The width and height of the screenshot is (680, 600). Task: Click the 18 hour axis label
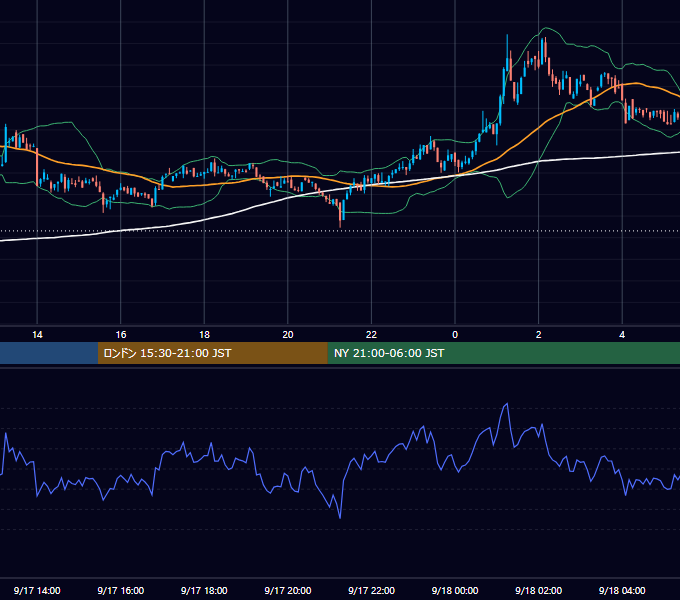pyautogui.click(x=204, y=335)
